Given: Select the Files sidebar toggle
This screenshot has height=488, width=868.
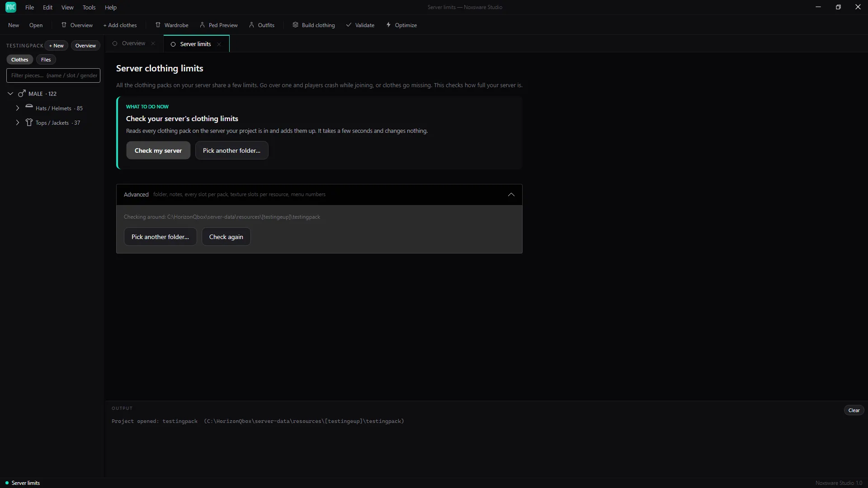Looking at the screenshot, I should click(x=46, y=60).
